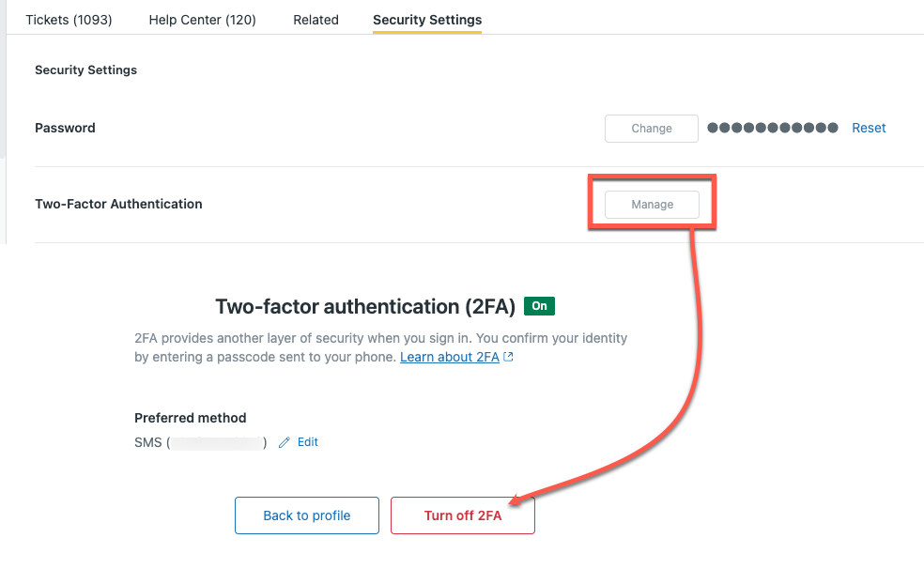Click the green On status badge
924x569 pixels.
point(540,306)
